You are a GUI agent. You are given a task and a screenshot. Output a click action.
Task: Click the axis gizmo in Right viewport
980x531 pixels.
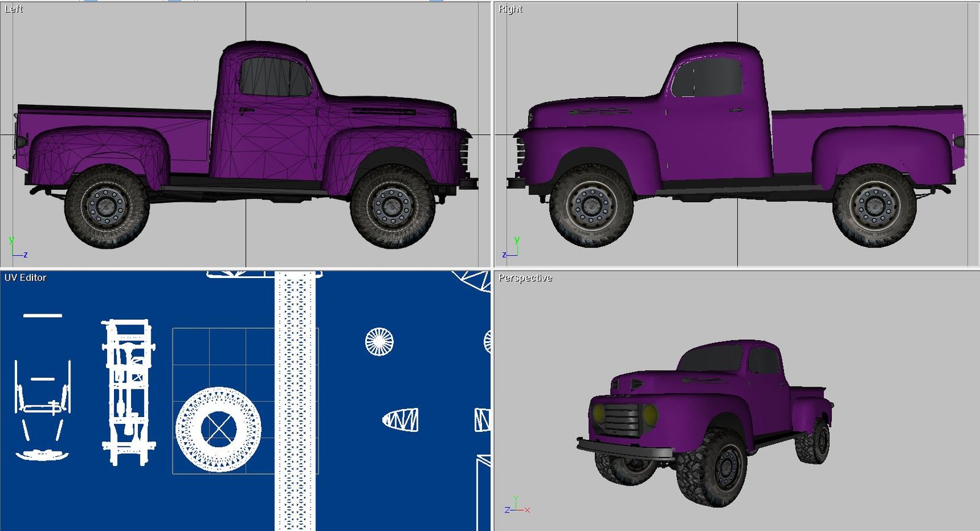(x=513, y=249)
